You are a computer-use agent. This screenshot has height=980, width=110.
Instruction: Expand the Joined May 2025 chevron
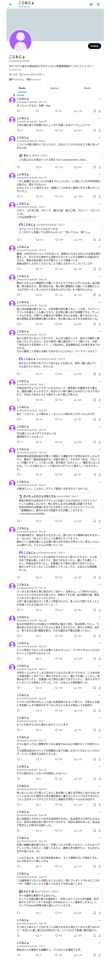(44, 75)
